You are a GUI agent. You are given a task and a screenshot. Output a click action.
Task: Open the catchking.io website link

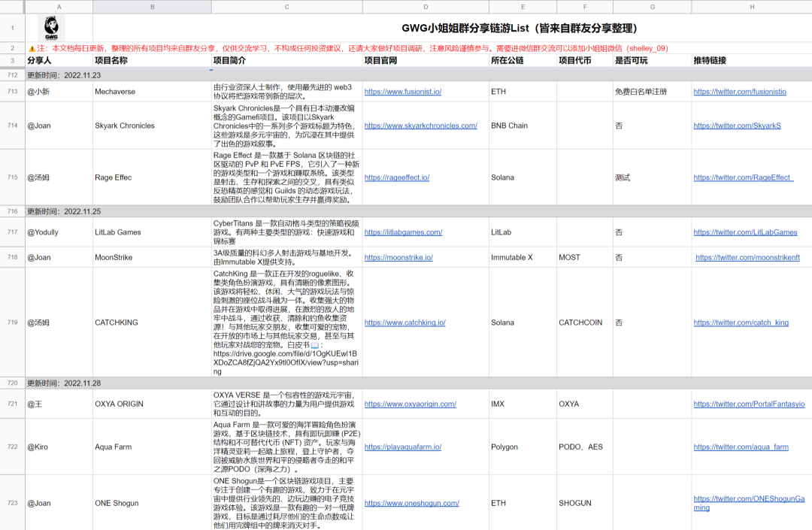click(404, 323)
